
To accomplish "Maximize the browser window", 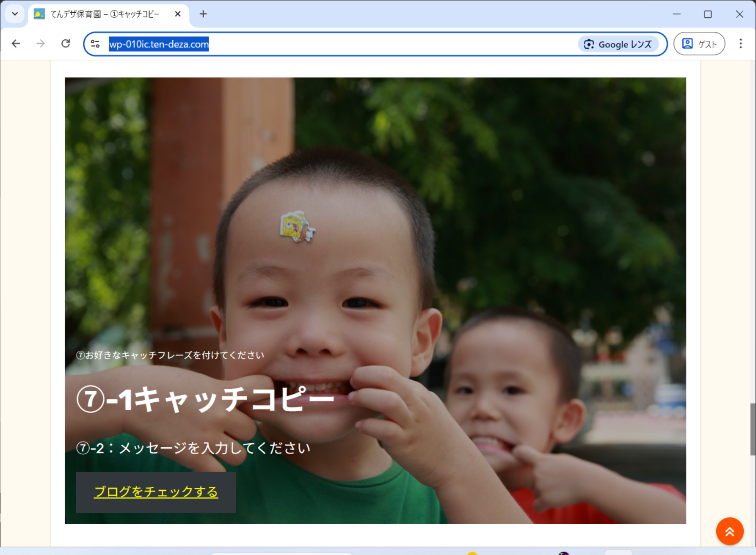I will (708, 14).
